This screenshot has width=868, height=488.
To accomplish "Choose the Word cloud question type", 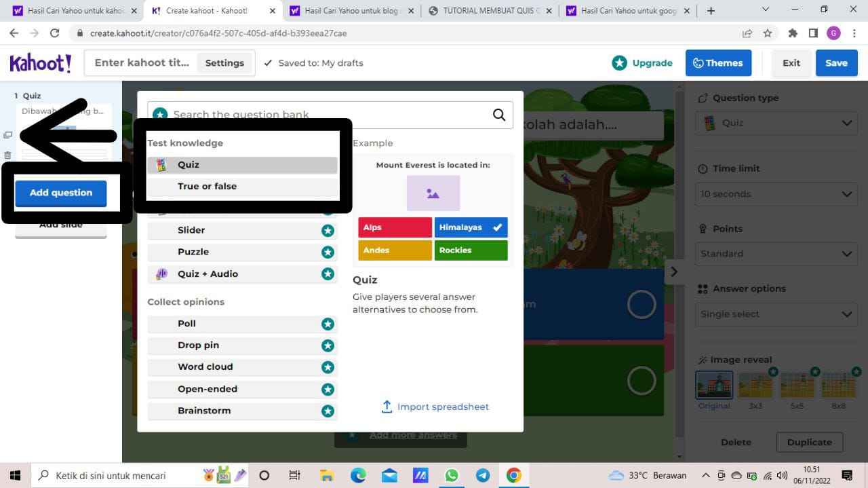I will [x=242, y=367].
